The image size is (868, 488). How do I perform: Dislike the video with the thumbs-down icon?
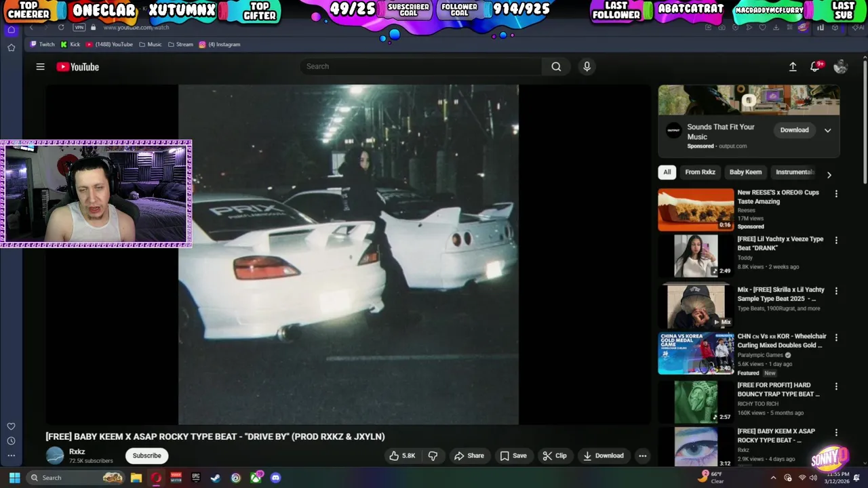[x=433, y=455]
